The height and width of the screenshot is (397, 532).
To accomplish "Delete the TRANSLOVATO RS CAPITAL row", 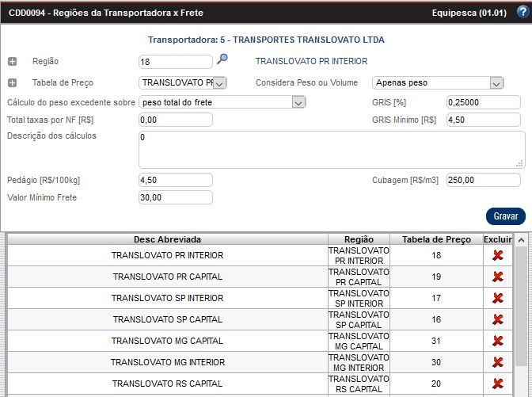I will [497, 384].
